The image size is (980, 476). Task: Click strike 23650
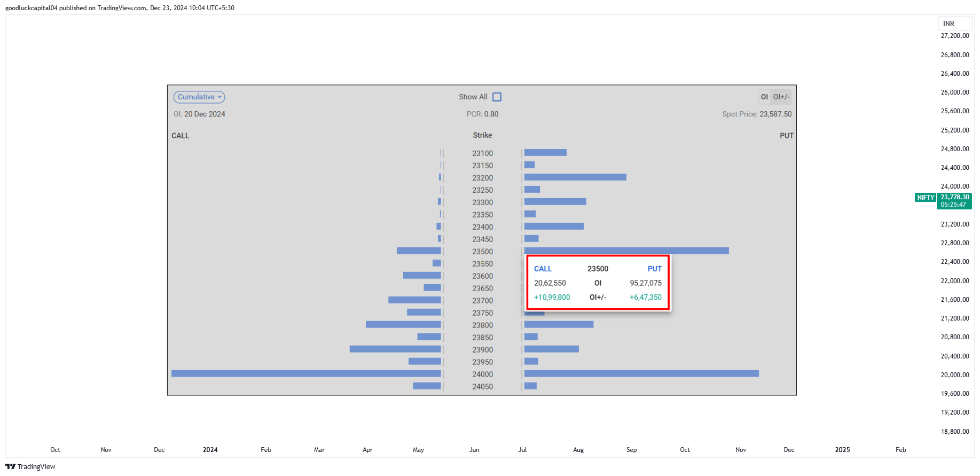coord(482,288)
